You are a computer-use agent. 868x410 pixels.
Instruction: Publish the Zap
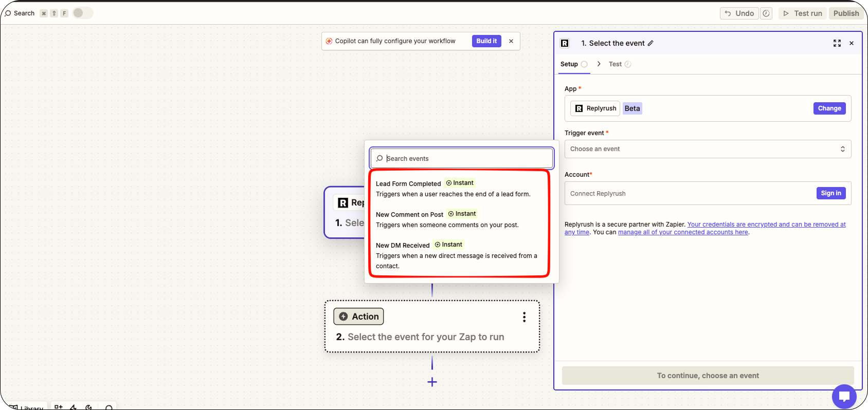point(846,13)
